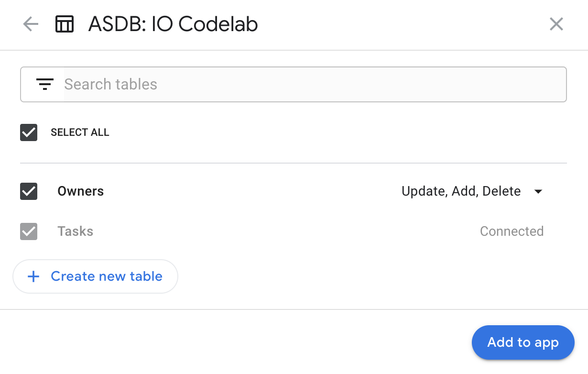Viewport: 588px width, 374px height.
Task: Open the Update, Add, Delete permissions dropdown
Action: [x=461, y=191]
